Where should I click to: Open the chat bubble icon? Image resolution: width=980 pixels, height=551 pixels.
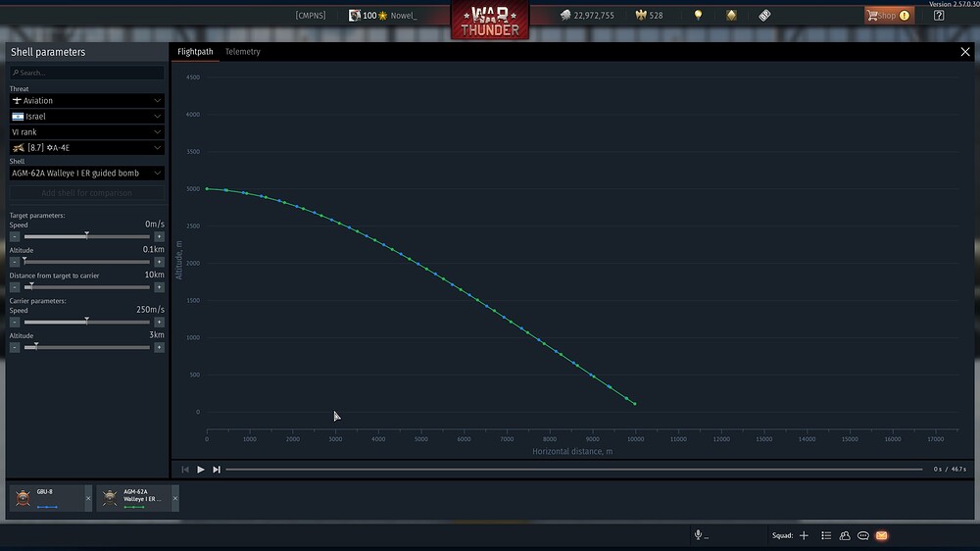click(x=863, y=535)
